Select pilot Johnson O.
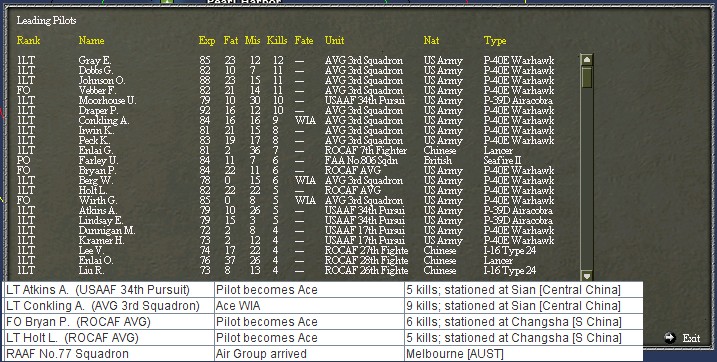This screenshot has height=362, width=717. [x=102, y=80]
